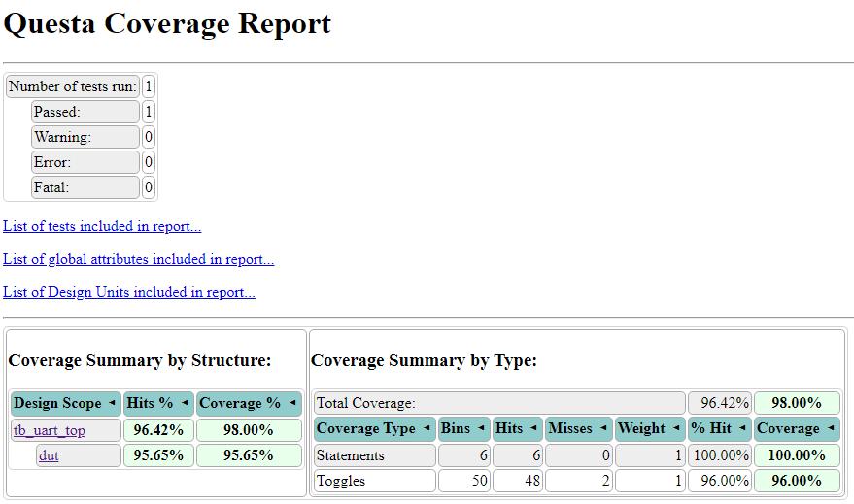Sort Coverage Type column using its arrow
The image size is (854, 504).
(427, 428)
